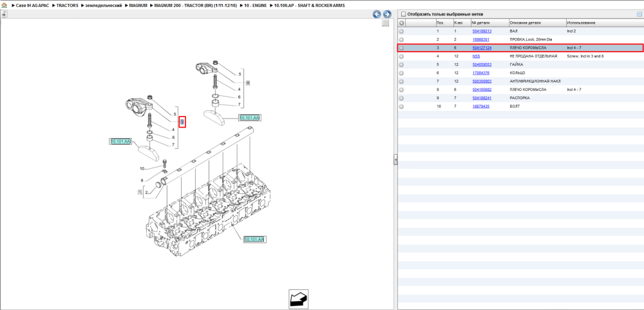Viewport: 644px width, 310px height.
Task: Click the plus icon on ПРОБКА,Lock row
Action: pyautogui.click(x=401, y=39)
